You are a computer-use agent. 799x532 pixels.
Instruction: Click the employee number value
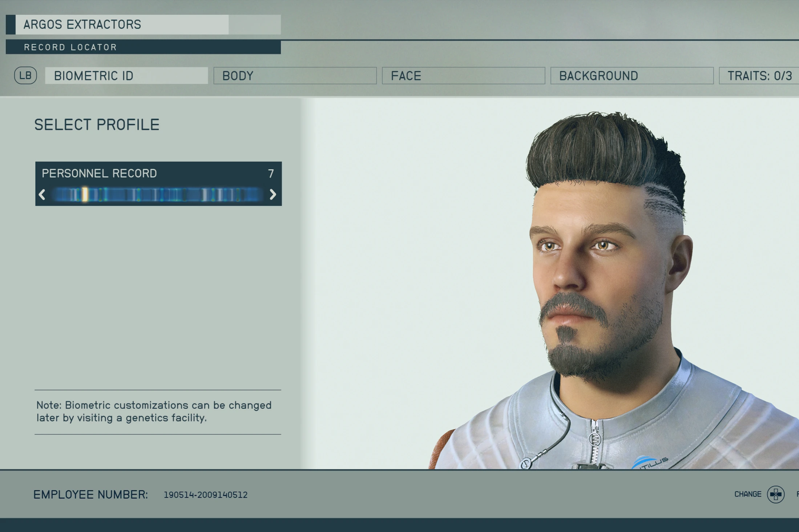[x=205, y=495]
